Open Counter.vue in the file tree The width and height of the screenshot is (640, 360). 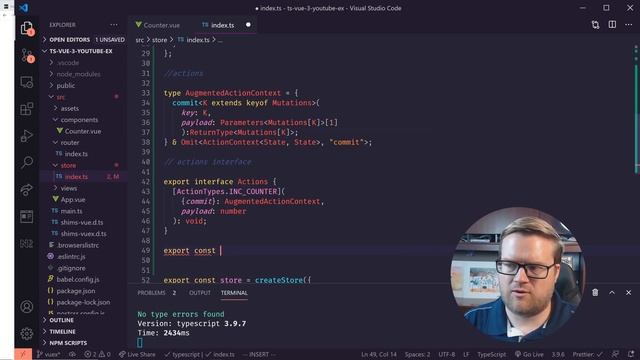pos(83,131)
